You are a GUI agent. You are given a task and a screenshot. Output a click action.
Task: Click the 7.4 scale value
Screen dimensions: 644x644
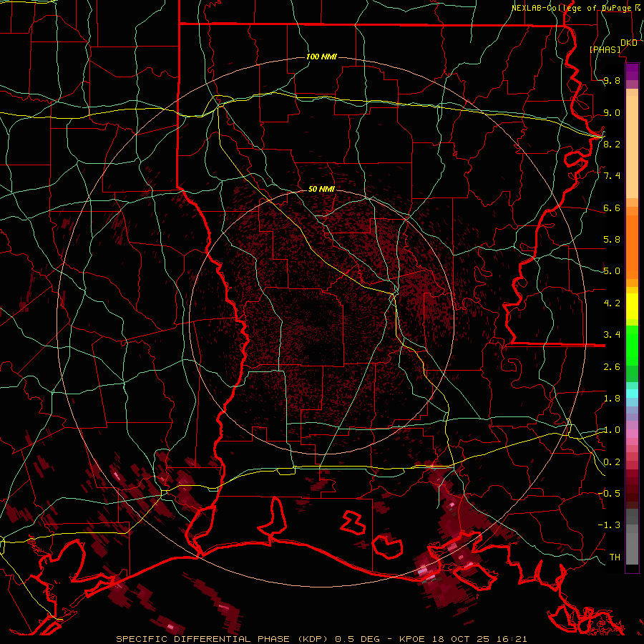click(612, 176)
